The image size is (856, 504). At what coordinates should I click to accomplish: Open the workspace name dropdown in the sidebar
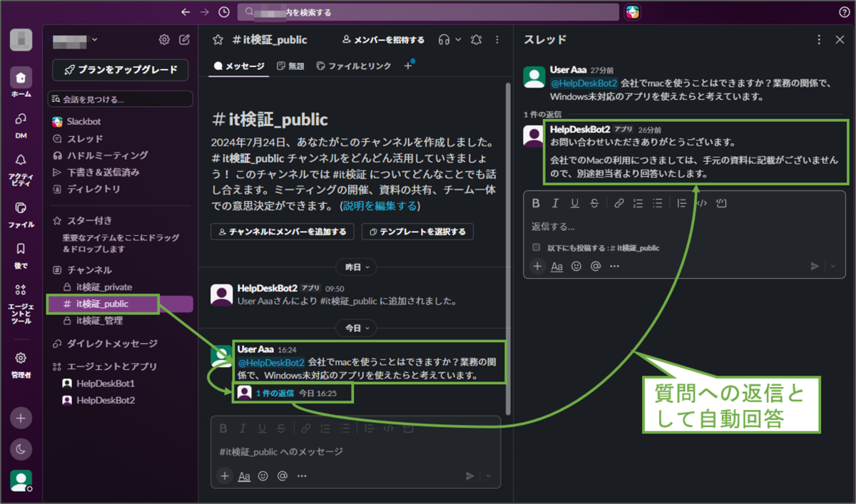point(76,39)
